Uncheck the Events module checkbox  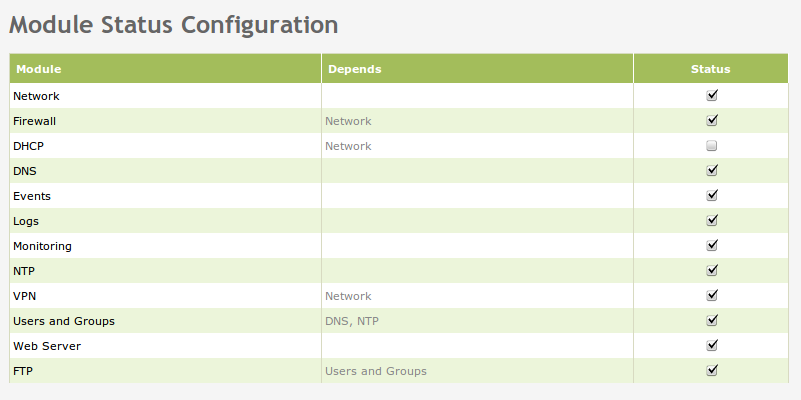(x=712, y=196)
